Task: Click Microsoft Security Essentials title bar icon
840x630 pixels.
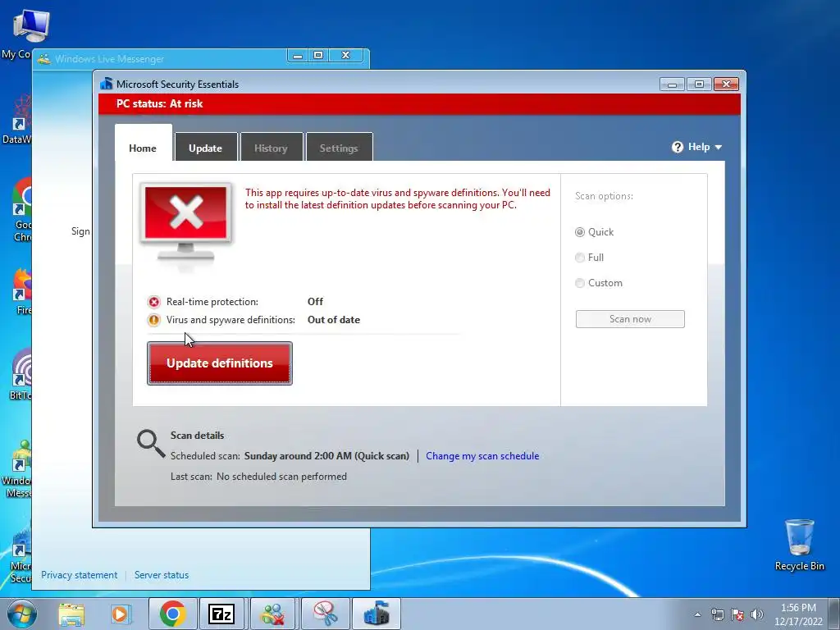Action: pyautogui.click(x=107, y=84)
